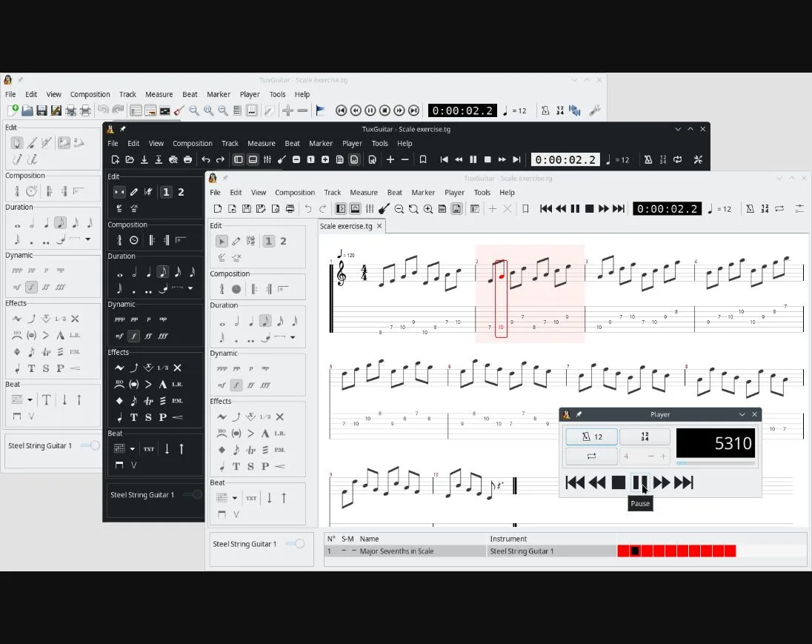Click the loop button in the Player dialog
The width and height of the screenshot is (812, 644).
point(591,456)
